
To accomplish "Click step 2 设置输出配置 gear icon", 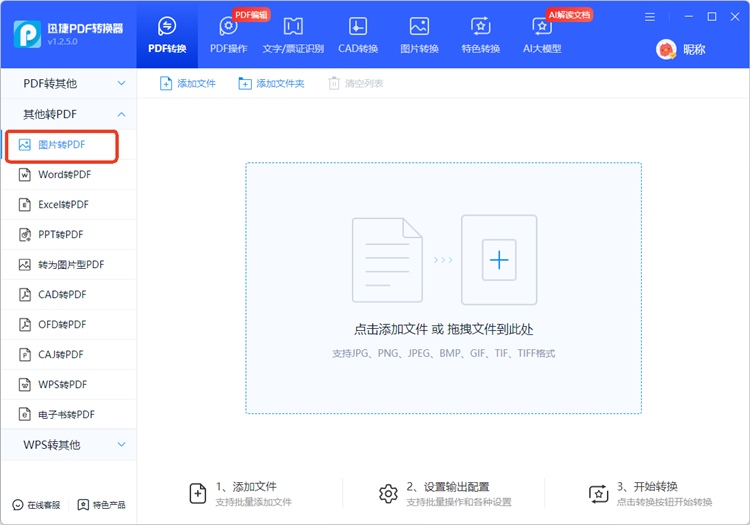I will pyautogui.click(x=388, y=494).
